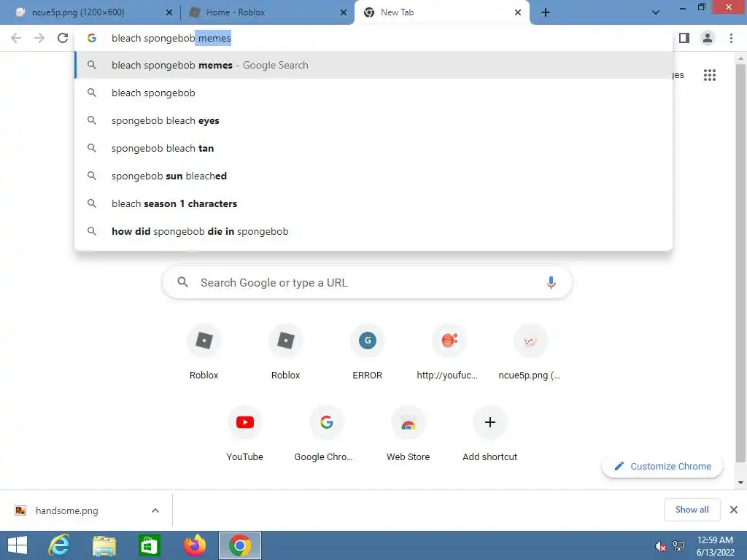Go back using the back arrow
Screen dimensions: 747x560
coord(16,38)
